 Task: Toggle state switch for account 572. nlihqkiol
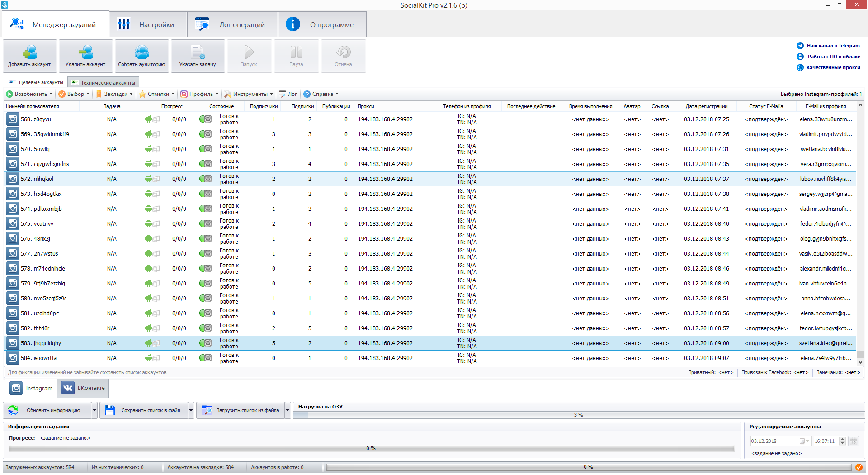click(206, 179)
